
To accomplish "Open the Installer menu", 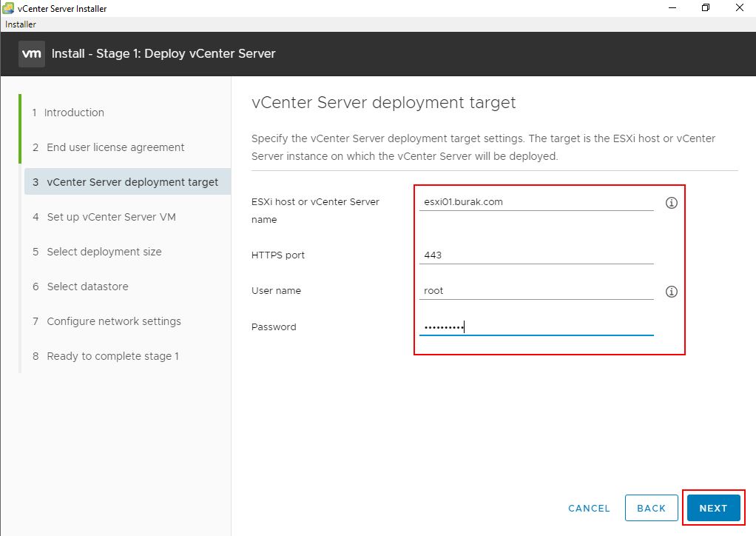I will tap(20, 24).
